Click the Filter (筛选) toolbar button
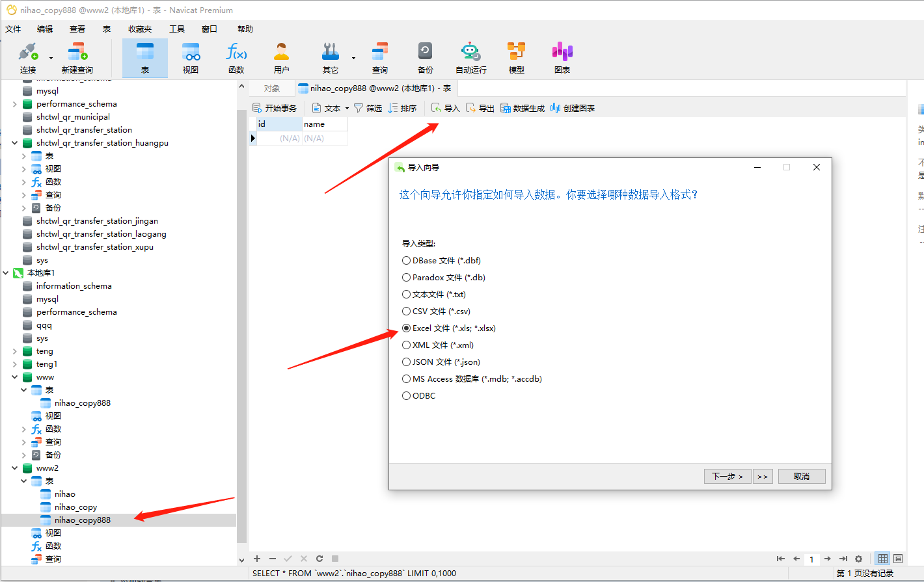Screen dimensions: 924x582 click(x=368, y=108)
